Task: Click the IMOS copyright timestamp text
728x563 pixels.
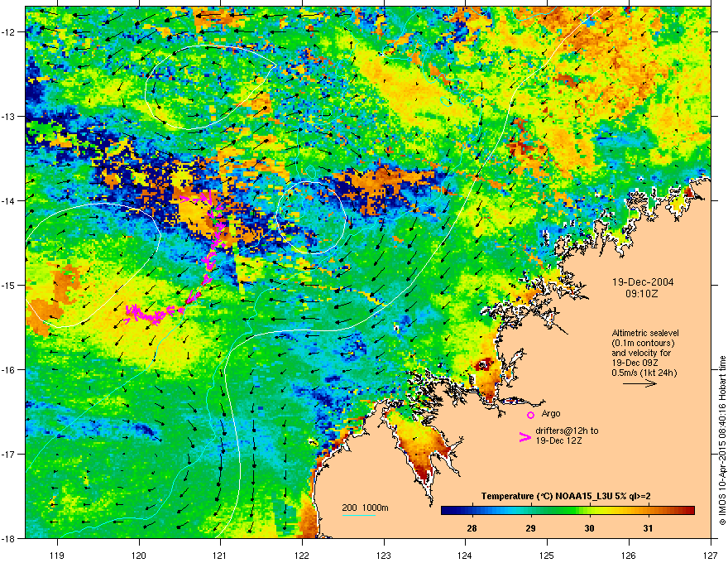Action: tap(722, 440)
